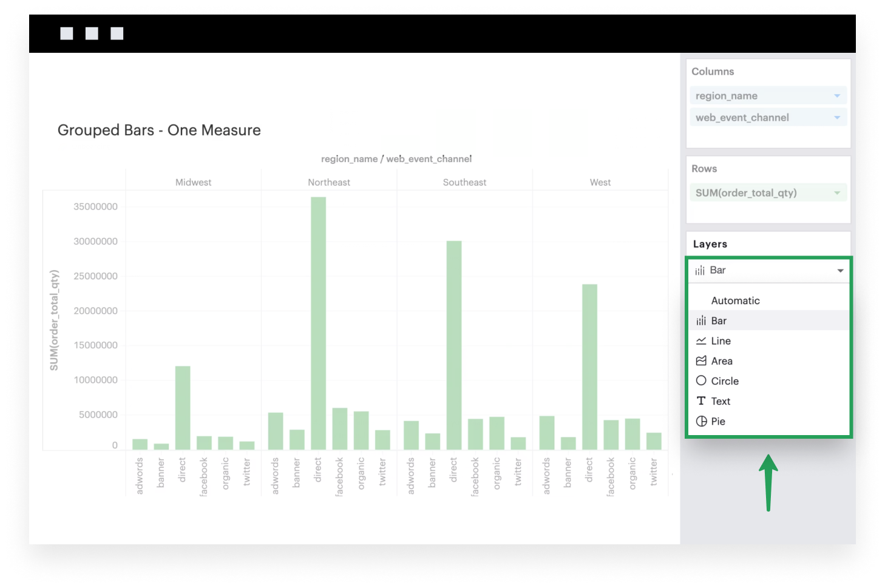Open the web_event_channel pill dropdown arrow
Viewport: 885px width, 588px height.
coord(837,118)
